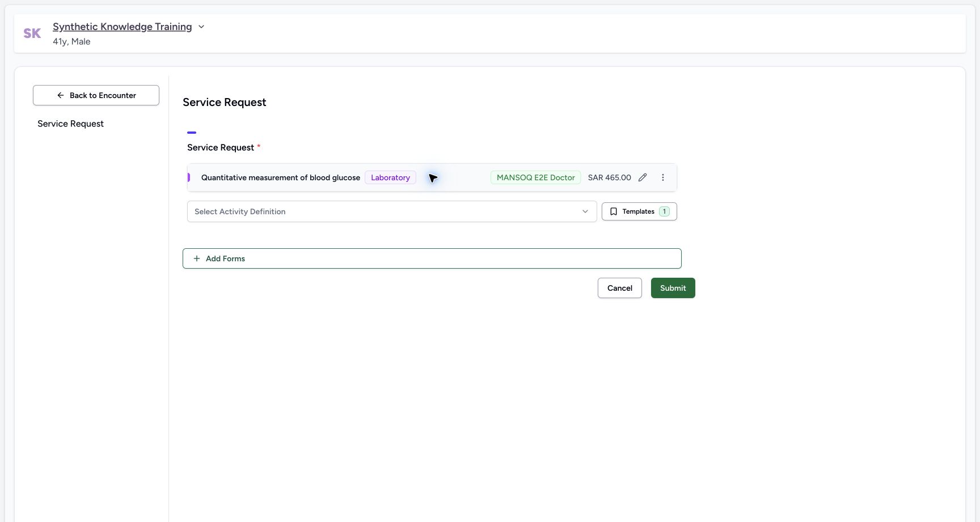This screenshot has height=522, width=980.
Task: Click Quantitative measurement of blood glucose text
Action: coord(281,177)
